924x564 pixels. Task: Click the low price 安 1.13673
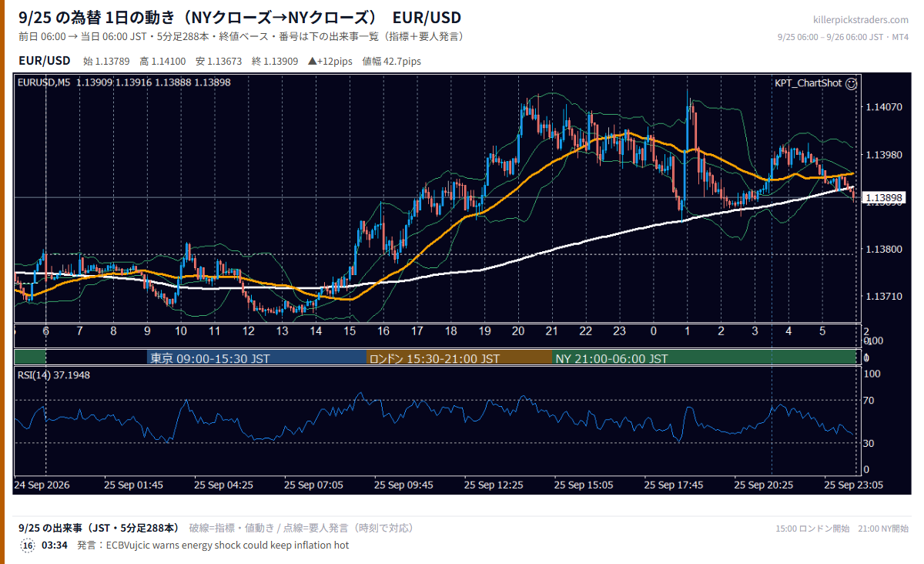pyautogui.click(x=218, y=61)
